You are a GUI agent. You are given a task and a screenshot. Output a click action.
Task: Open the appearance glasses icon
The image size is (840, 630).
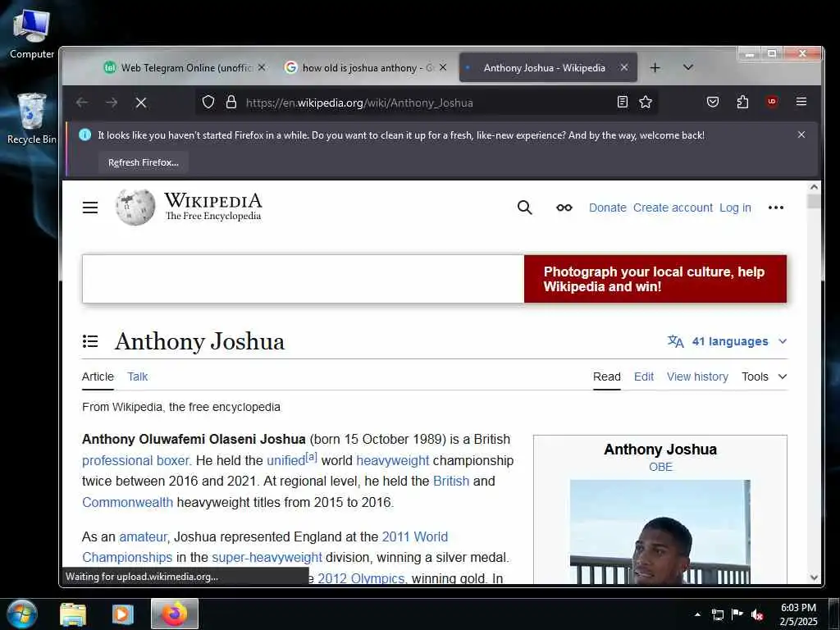click(x=564, y=208)
